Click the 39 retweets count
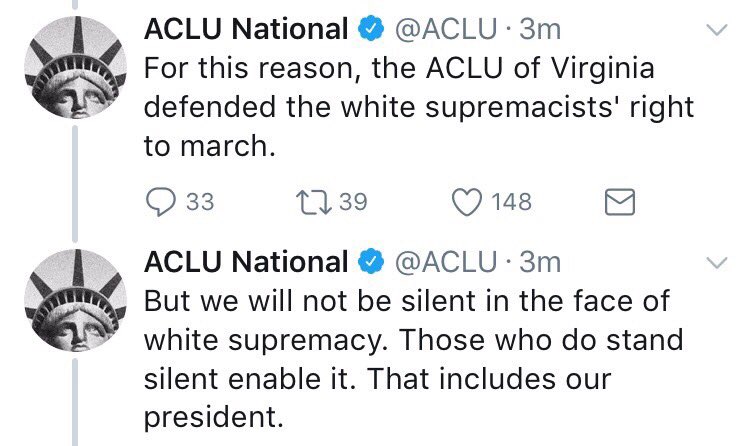Image resolution: width=746 pixels, height=446 pixels. point(353,203)
